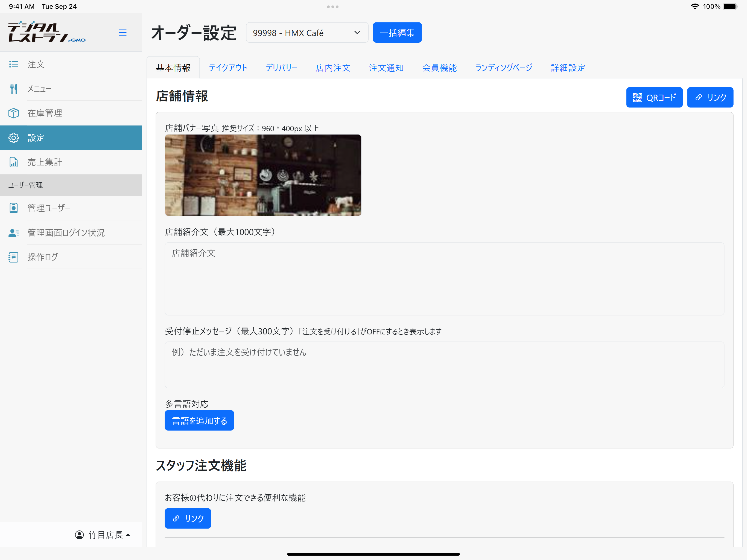Expand the 竹目店長 user menu
The image size is (747, 560).
pyautogui.click(x=103, y=534)
